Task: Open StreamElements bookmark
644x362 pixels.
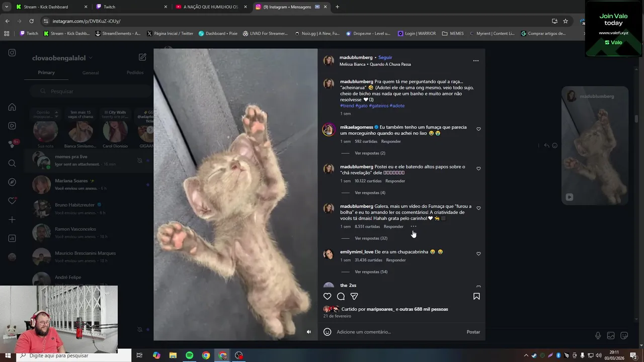Action: [118, 34]
